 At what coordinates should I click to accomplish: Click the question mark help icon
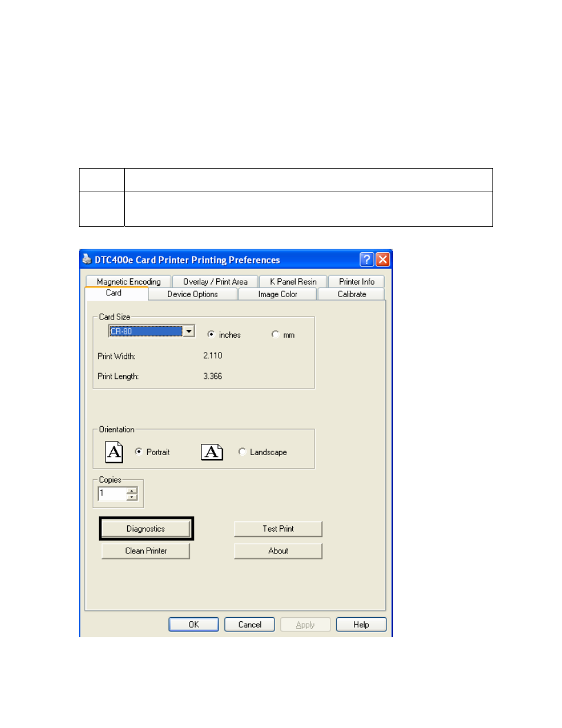pos(366,259)
